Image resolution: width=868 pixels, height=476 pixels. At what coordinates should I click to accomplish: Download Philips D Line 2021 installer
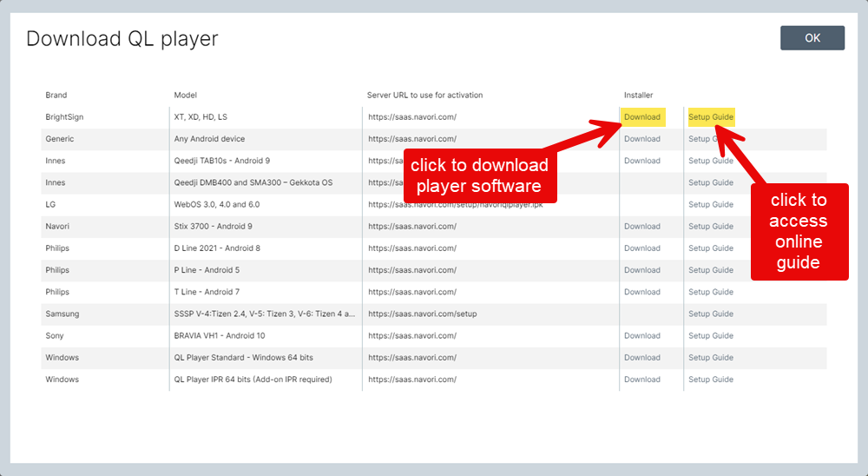[642, 248]
